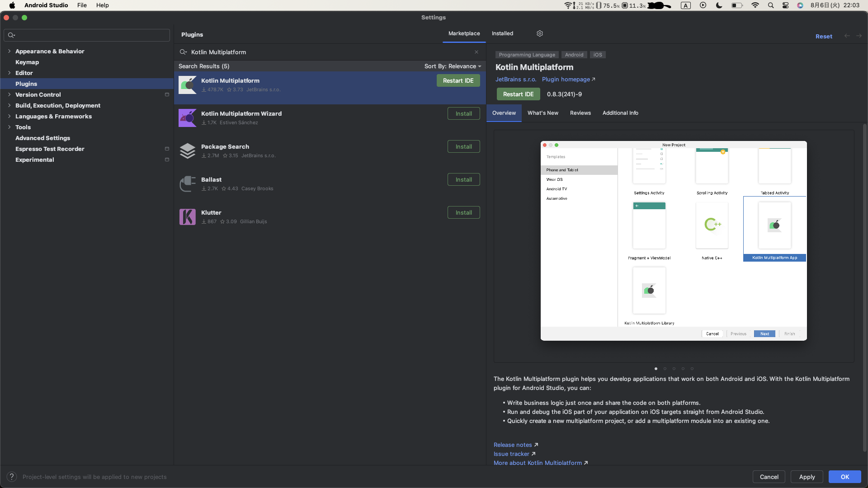This screenshot has width=868, height=488.
Task: Clear the plugin search text
Action: [x=476, y=52]
